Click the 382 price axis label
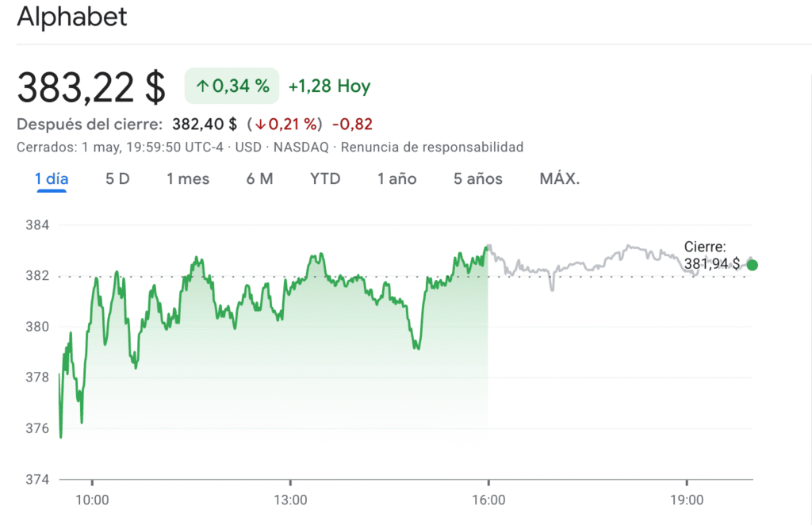Screen dimensions: 812x525 [x=37, y=275]
